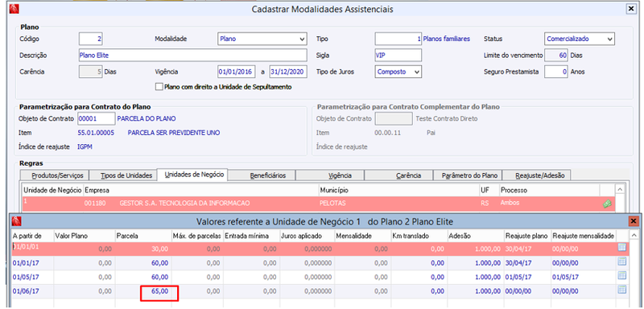This screenshot has width=644, height=309.
Task: Click the Município column header
Action: (x=398, y=191)
